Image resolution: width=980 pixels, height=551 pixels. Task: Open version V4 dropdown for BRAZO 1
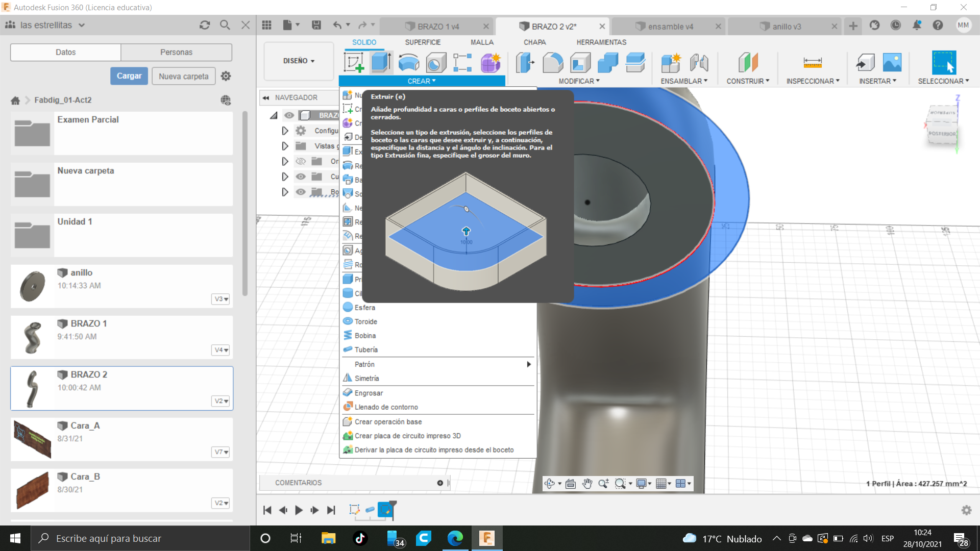(x=220, y=350)
